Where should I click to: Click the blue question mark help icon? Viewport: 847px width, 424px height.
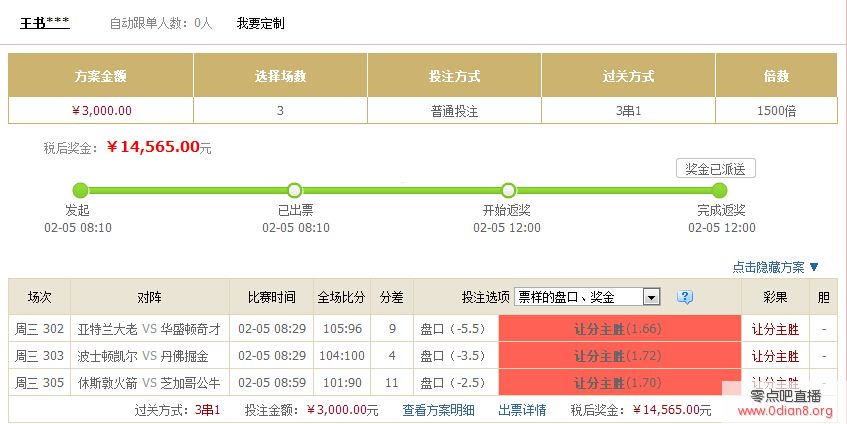coord(684,297)
